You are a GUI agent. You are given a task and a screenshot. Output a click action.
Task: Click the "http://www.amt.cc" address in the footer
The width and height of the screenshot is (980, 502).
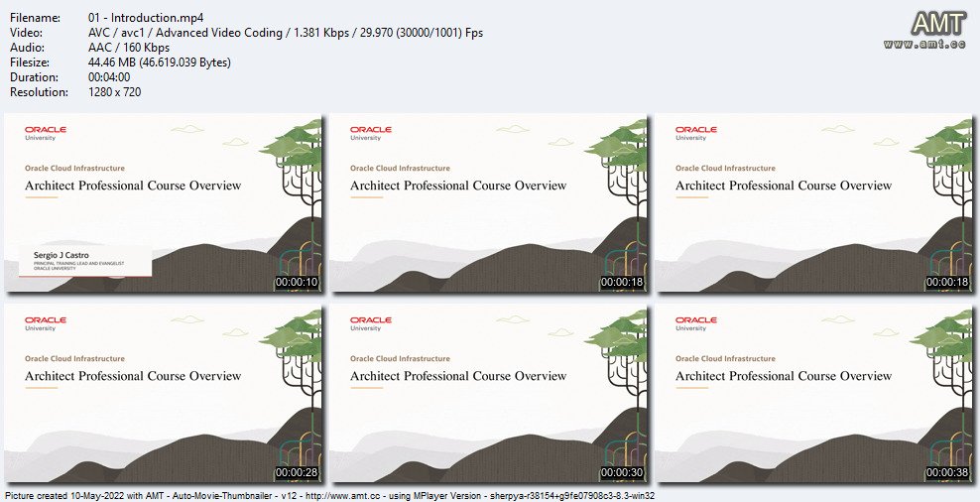[345, 495]
